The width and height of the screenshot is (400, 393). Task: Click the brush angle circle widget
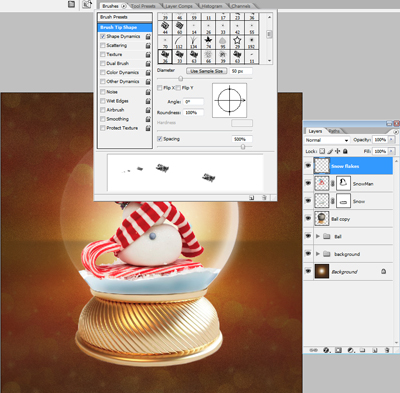coord(230,100)
